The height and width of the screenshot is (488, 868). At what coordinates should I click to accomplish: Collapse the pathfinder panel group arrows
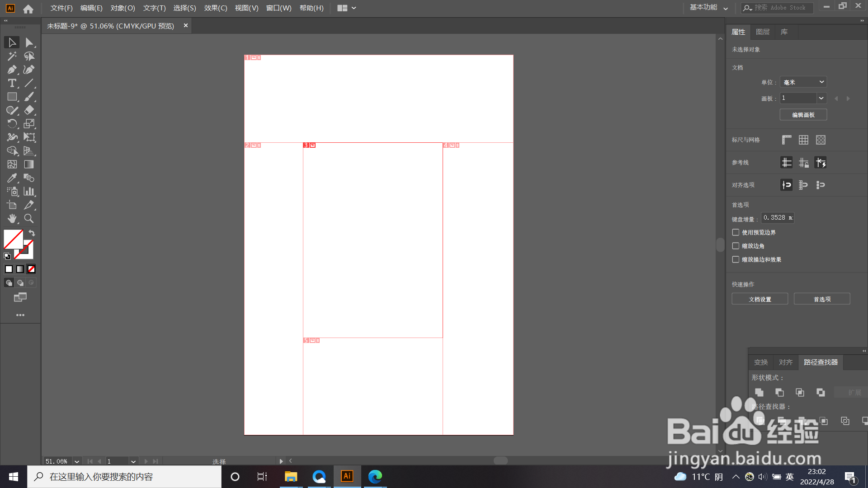[864, 351]
